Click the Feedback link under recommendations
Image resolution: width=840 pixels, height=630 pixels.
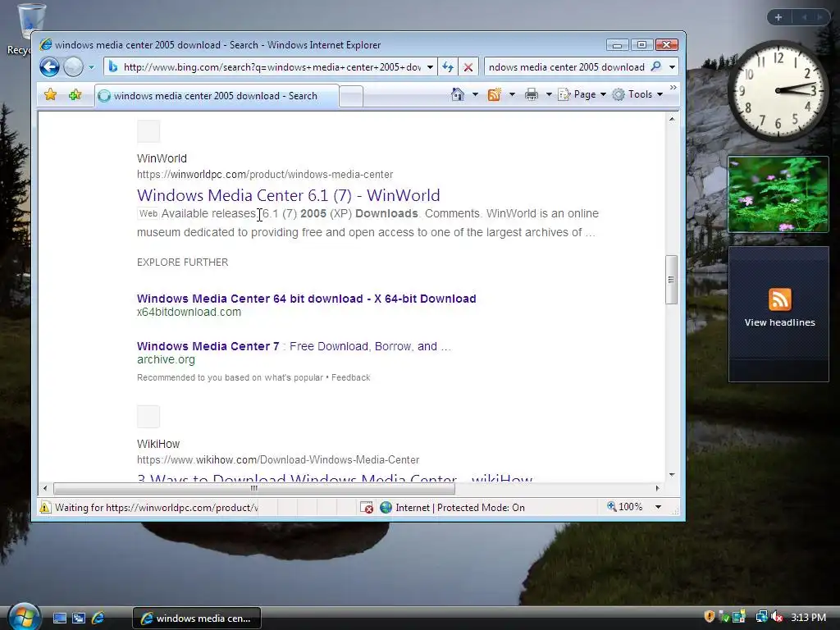click(x=350, y=377)
